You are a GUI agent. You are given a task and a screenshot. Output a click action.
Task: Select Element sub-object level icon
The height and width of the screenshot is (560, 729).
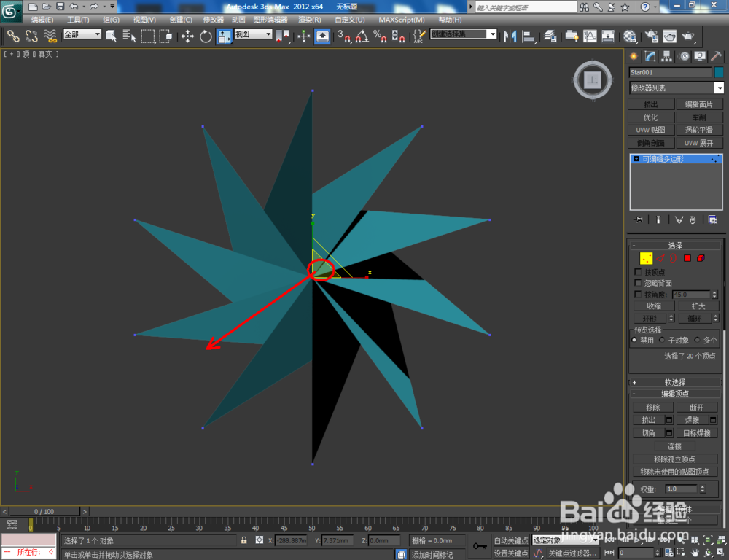(701, 258)
